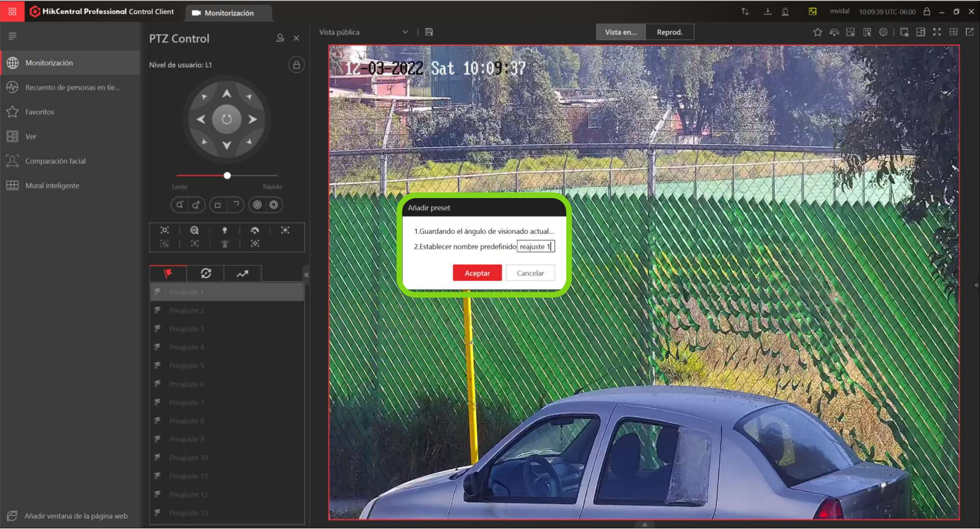This screenshot has height=529, width=980.
Task: Click the PTZ tilt up arrow
Action: [x=226, y=94]
